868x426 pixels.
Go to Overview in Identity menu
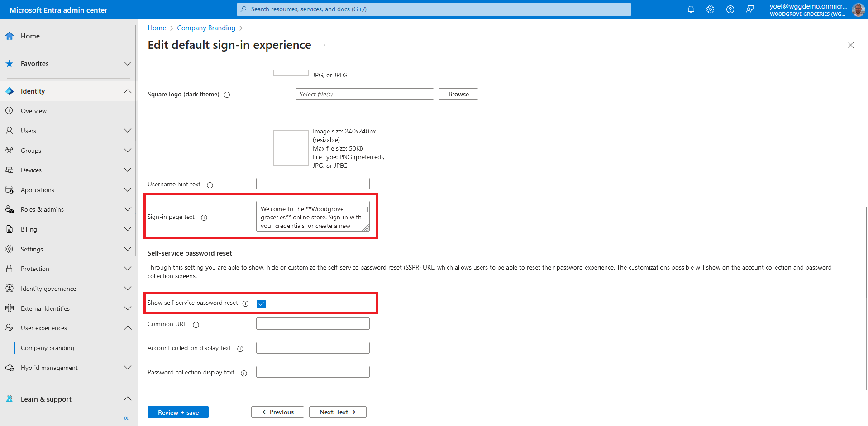33,111
